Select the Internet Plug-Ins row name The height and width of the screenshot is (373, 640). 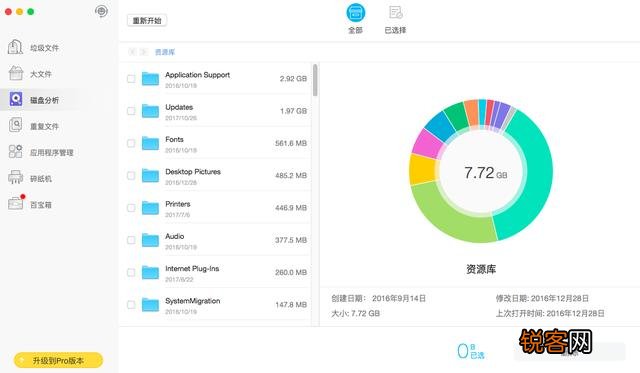click(192, 269)
